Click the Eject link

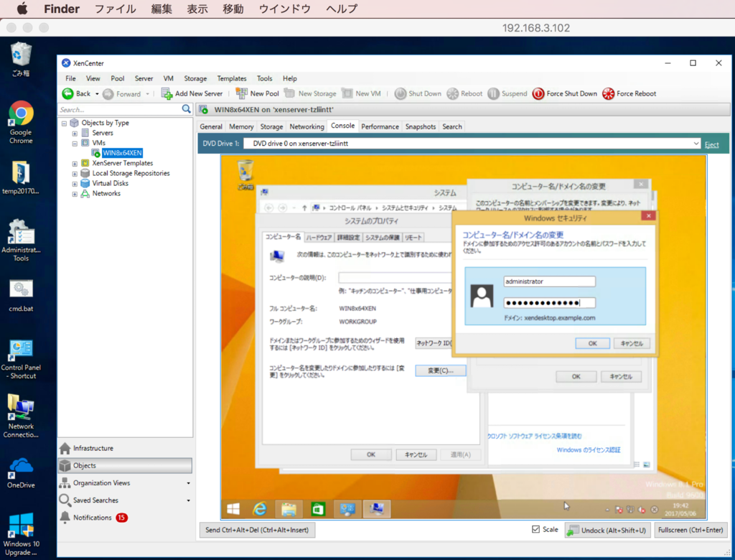tap(711, 144)
